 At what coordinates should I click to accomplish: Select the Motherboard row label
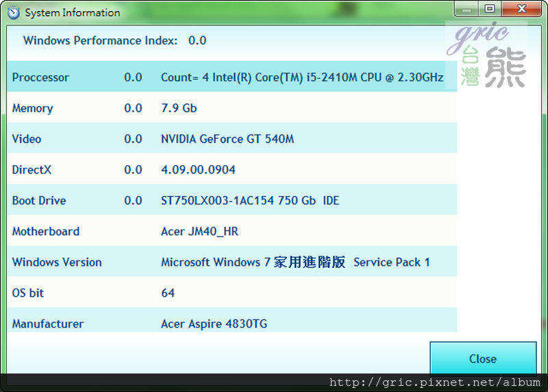[46, 231]
